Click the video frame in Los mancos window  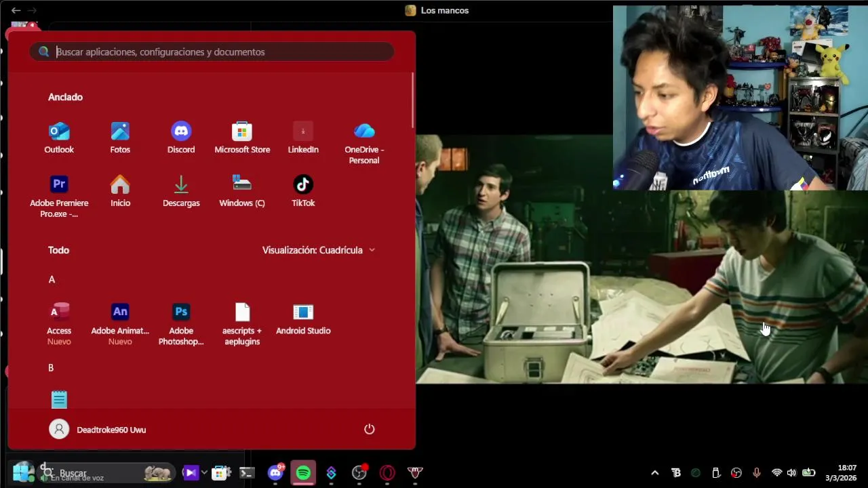pyautogui.click(x=642, y=259)
